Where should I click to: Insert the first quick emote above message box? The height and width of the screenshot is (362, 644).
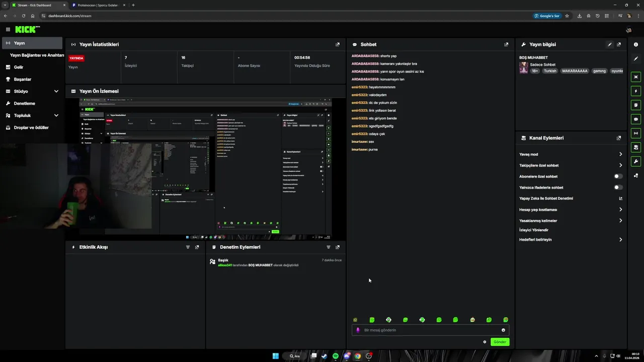click(355, 320)
